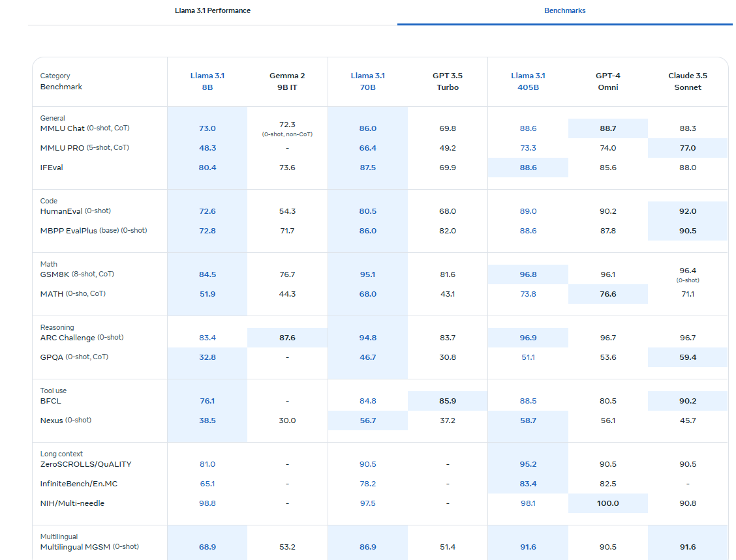Click the 59.4 Claude GPQA score
This screenshot has width=736, height=560.
pos(688,357)
